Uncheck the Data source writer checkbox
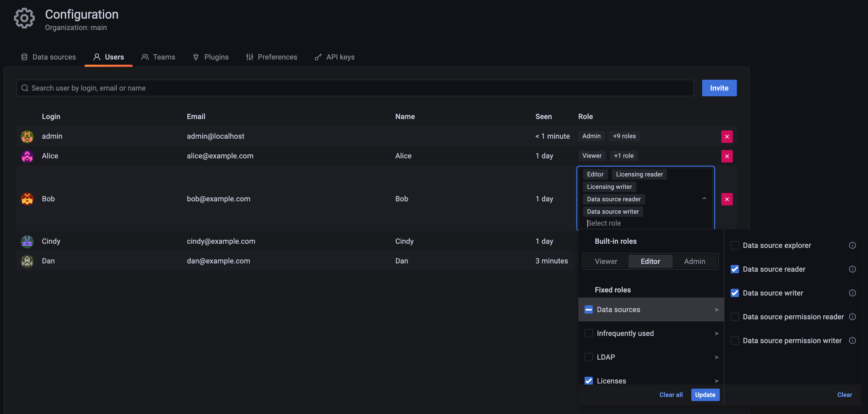Image resolution: width=868 pixels, height=414 pixels. click(x=735, y=293)
